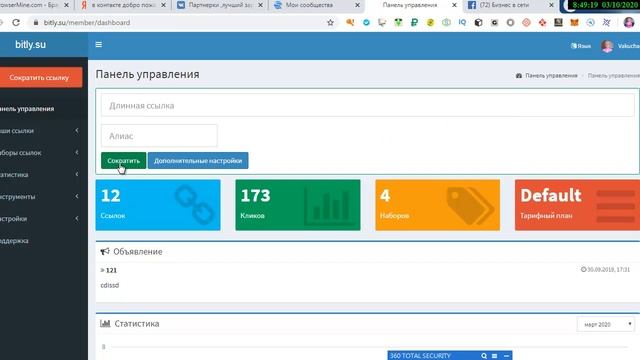Screen dimensions: 640x360
Task: Click the user avatar in site header
Action: pos(607,46)
